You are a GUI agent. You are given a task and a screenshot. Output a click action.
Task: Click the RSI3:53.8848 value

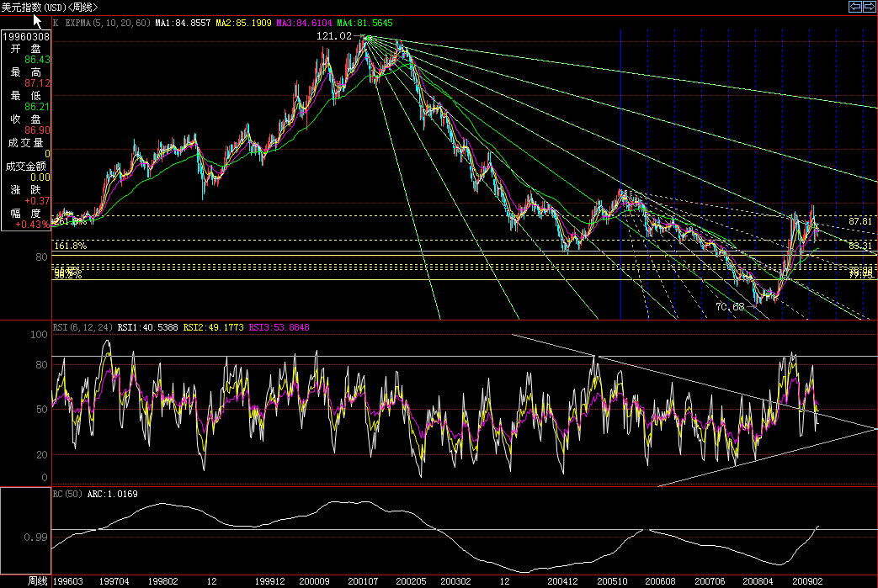(x=279, y=327)
